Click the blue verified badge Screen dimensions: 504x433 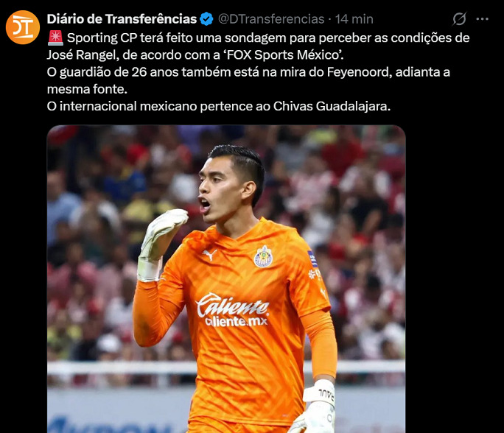point(206,19)
